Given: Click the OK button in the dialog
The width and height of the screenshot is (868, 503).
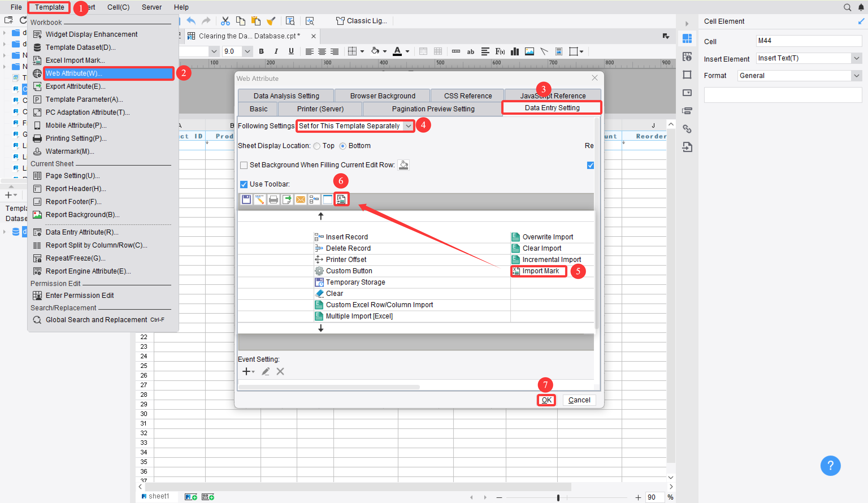Looking at the screenshot, I should point(546,400).
